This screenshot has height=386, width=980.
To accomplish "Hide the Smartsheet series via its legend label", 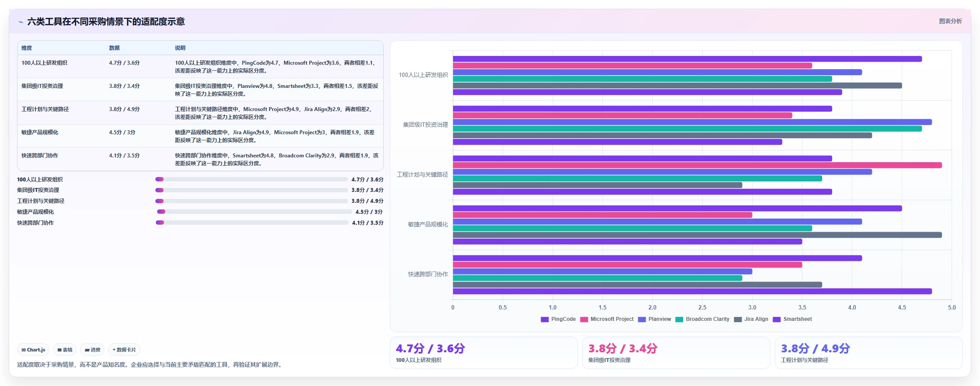I will click(x=798, y=319).
